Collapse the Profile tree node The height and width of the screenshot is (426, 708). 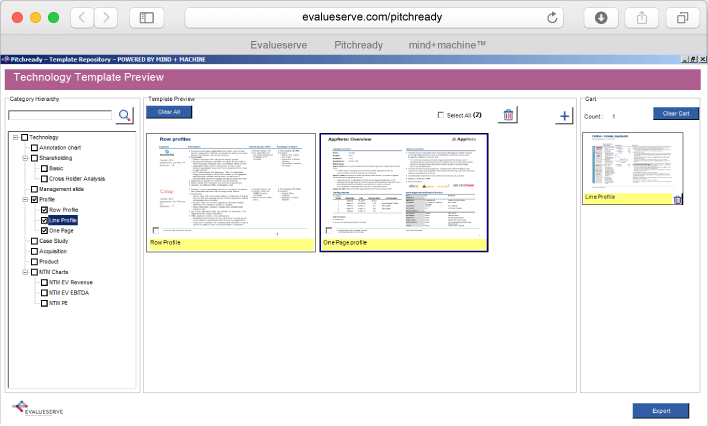click(x=25, y=200)
